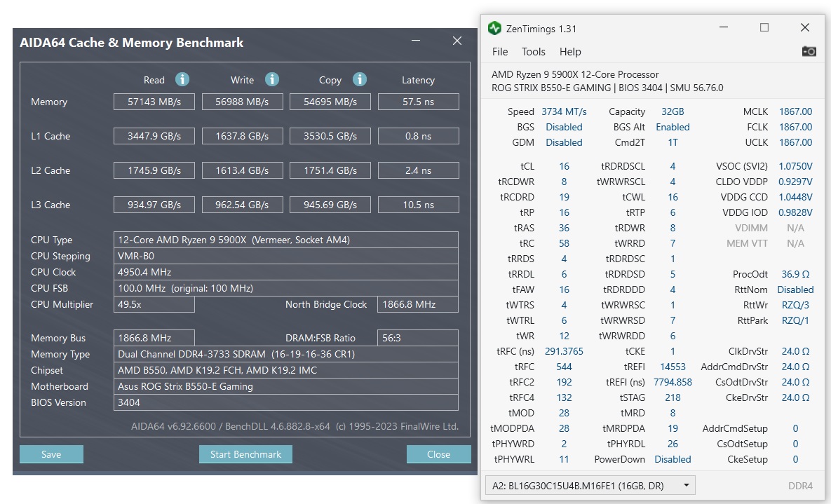Viewport: 831px width, 504px height.
Task: Click the Write info icon in AIDA64
Action: pos(272,79)
